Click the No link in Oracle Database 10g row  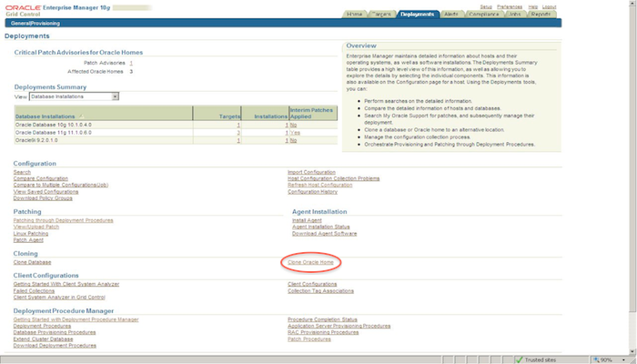point(293,125)
